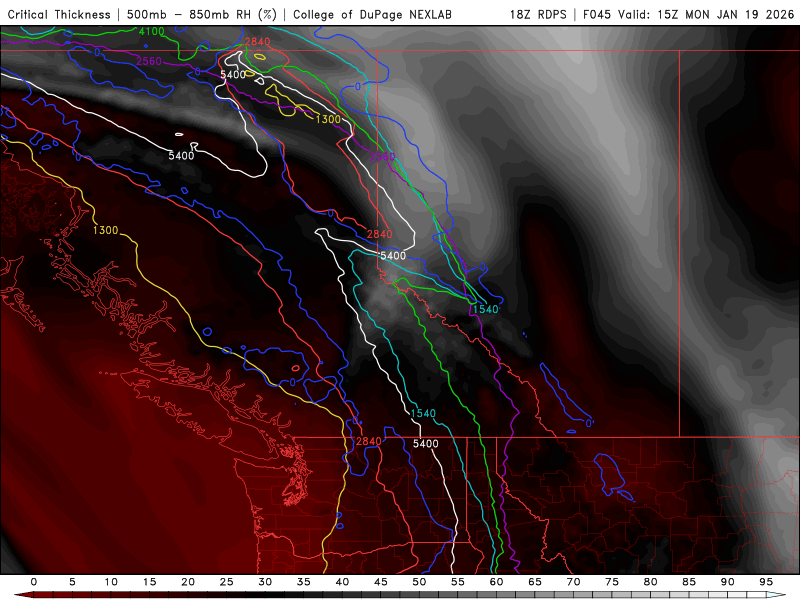800x600 pixels.
Task: Click the colorbar tick label "10"
Action: [111, 582]
